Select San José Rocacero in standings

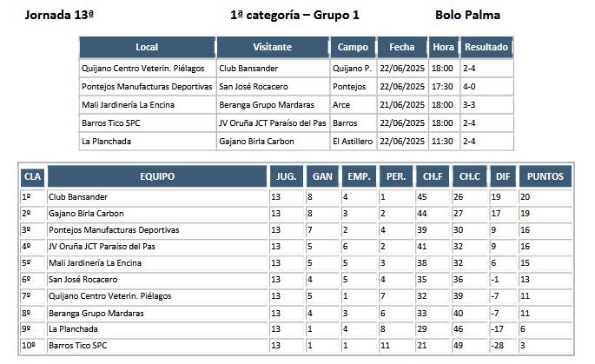83,280
